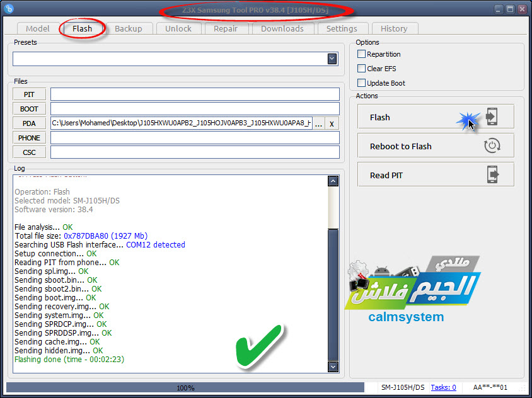Clear the PDA file with x button
Viewport: 532px width, 398px height.
332,123
